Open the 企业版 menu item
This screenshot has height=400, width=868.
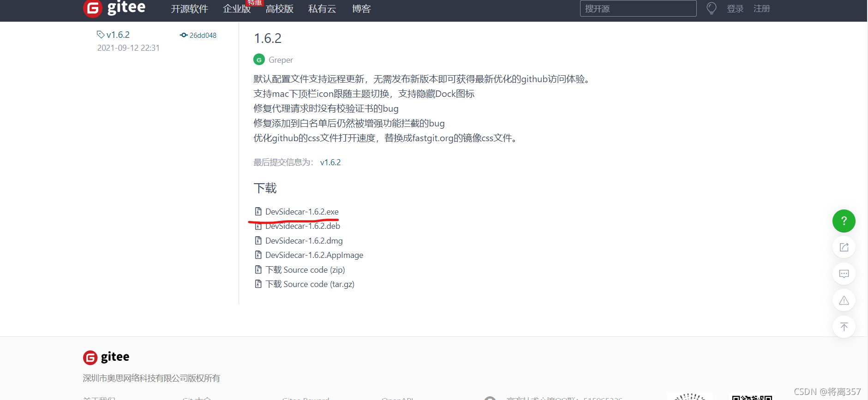237,9
